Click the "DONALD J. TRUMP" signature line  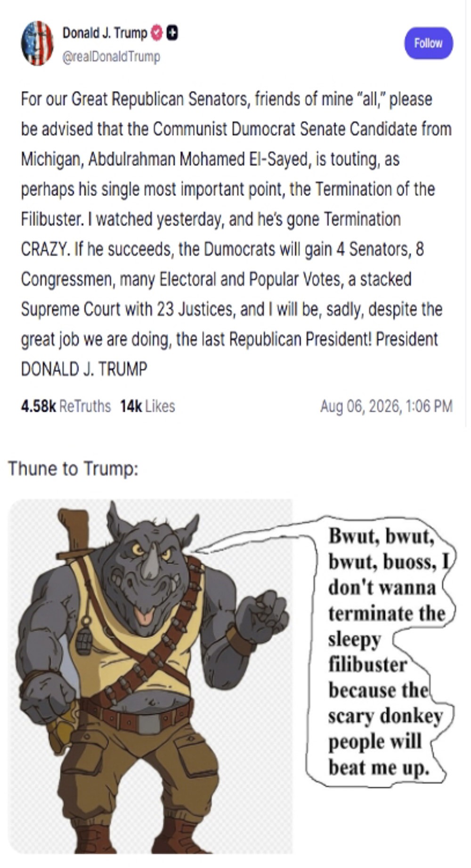click(84, 369)
